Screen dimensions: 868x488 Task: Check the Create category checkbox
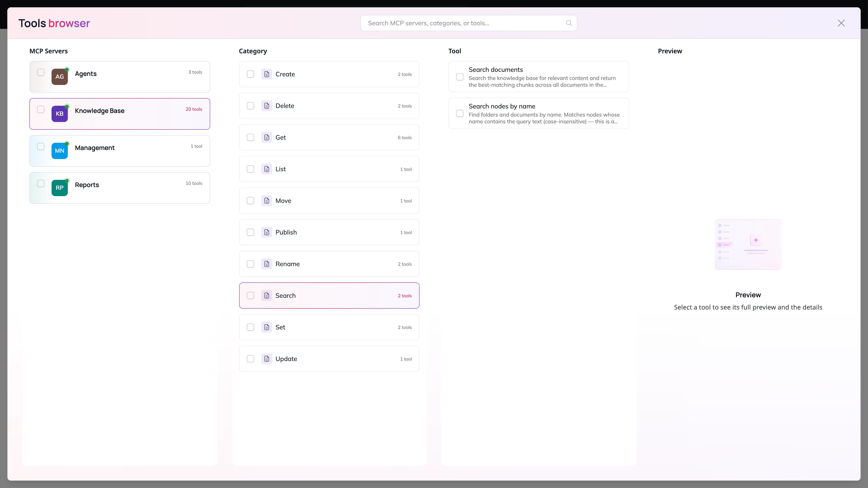tap(250, 74)
